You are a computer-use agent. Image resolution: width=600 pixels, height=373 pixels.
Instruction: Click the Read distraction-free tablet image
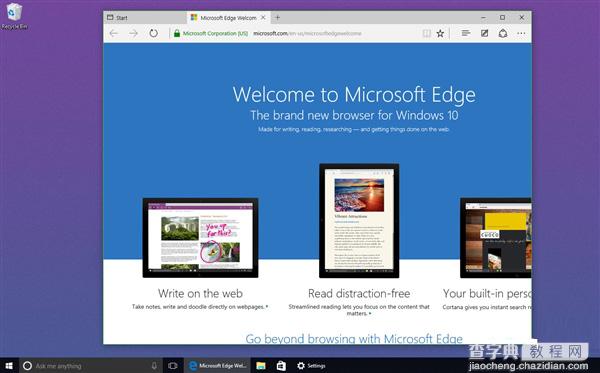point(359,221)
